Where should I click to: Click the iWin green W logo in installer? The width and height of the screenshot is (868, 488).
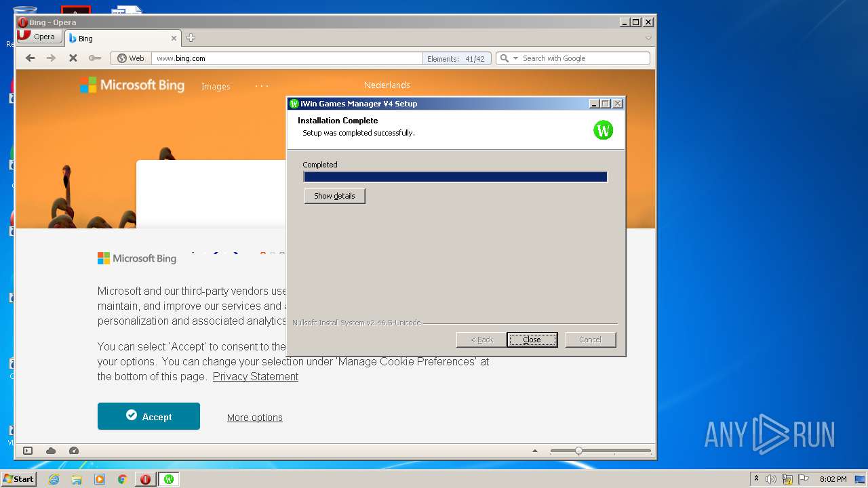pyautogui.click(x=603, y=129)
